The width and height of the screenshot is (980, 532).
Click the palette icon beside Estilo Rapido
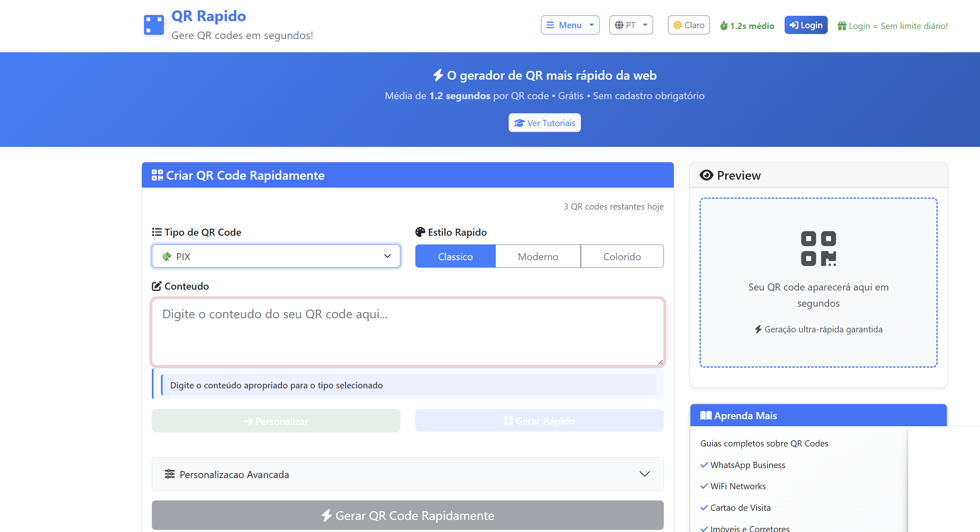pos(420,232)
